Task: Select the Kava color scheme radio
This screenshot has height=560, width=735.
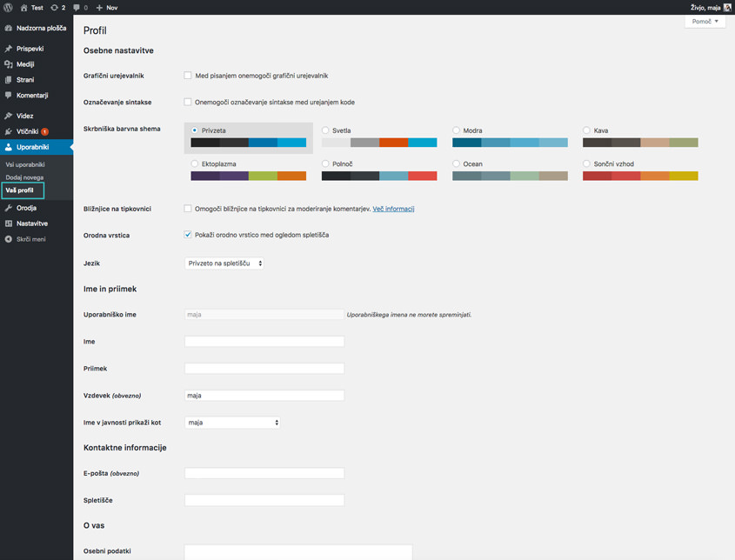Action: pyautogui.click(x=586, y=130)
